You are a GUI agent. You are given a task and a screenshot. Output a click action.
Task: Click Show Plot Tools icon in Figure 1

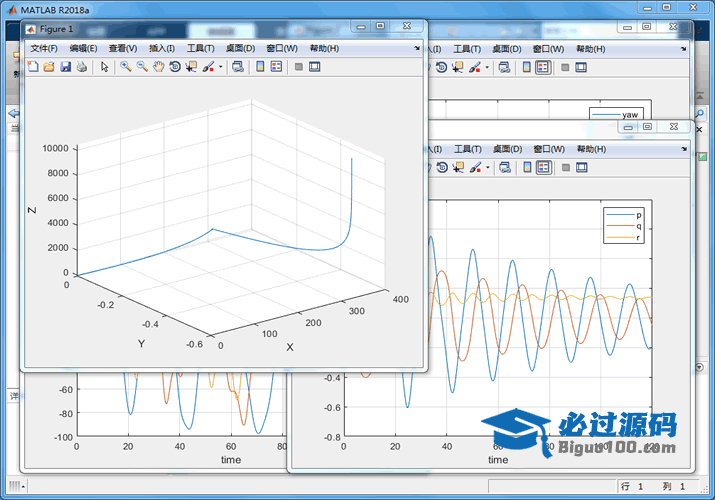[x=315, y=67]
